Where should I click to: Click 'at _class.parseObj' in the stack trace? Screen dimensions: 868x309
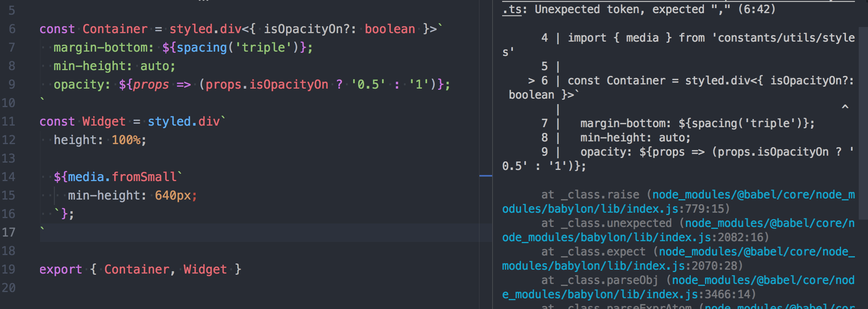600,280
